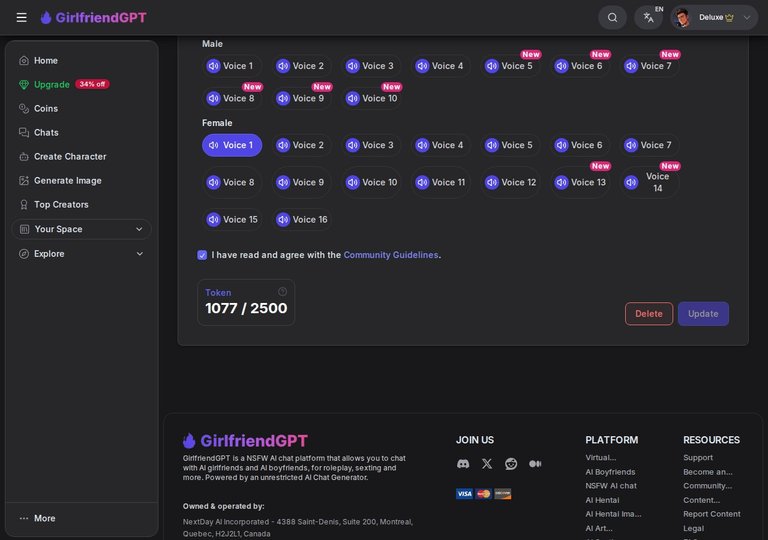Click the Token help question icon
This screenshot has width=768, height=540.
click(x=282, y=292)
